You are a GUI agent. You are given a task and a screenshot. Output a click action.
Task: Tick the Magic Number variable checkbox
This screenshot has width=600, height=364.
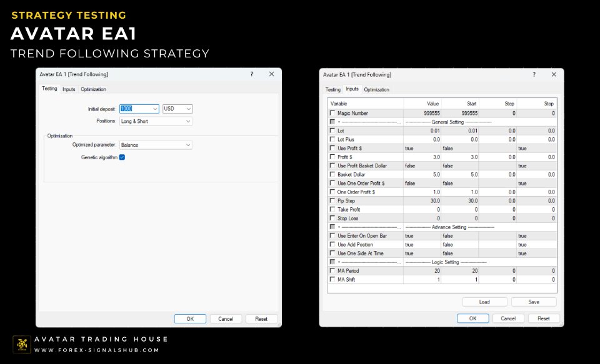[x=332, y=113]
